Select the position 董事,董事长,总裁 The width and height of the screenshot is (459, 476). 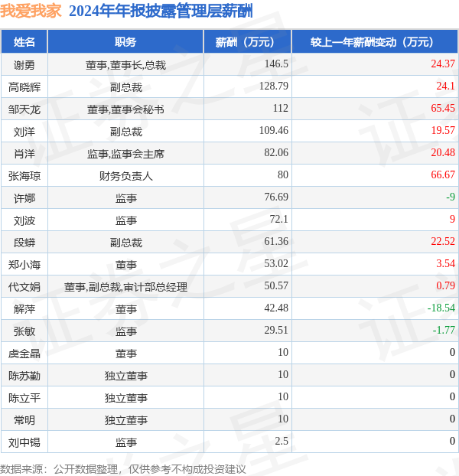tap(125, 65)
